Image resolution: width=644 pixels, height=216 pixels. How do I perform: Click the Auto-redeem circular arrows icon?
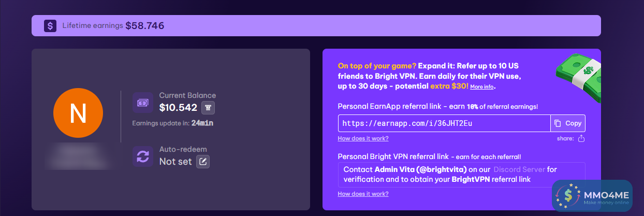(143, 156)
